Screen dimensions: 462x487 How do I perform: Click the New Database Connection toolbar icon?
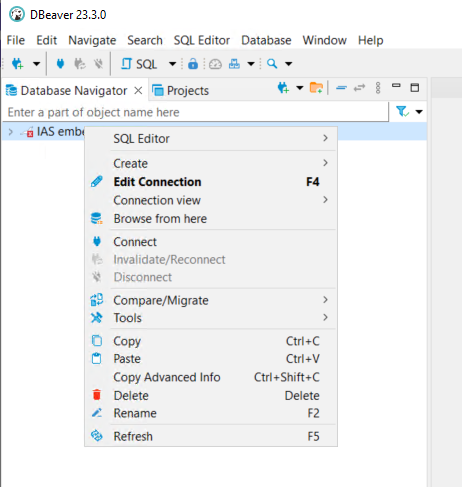[x=18, y=64]
